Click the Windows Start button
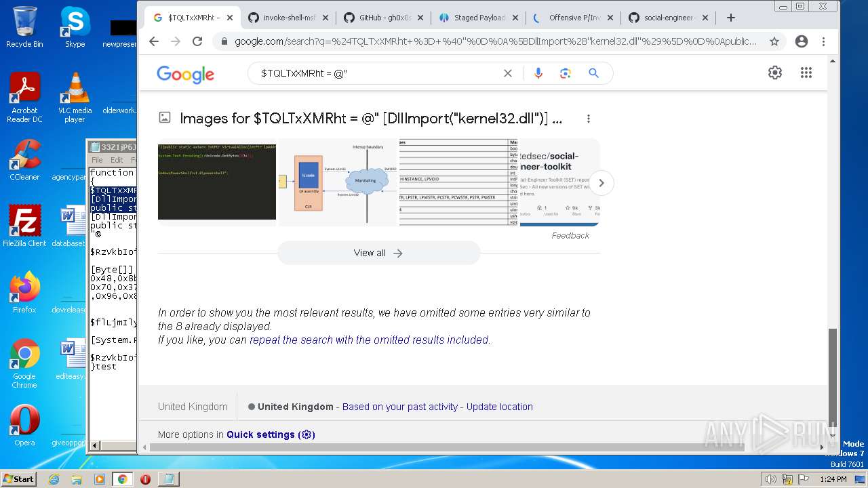This screenshot has height=488, width=868. (x=18, y=479)
